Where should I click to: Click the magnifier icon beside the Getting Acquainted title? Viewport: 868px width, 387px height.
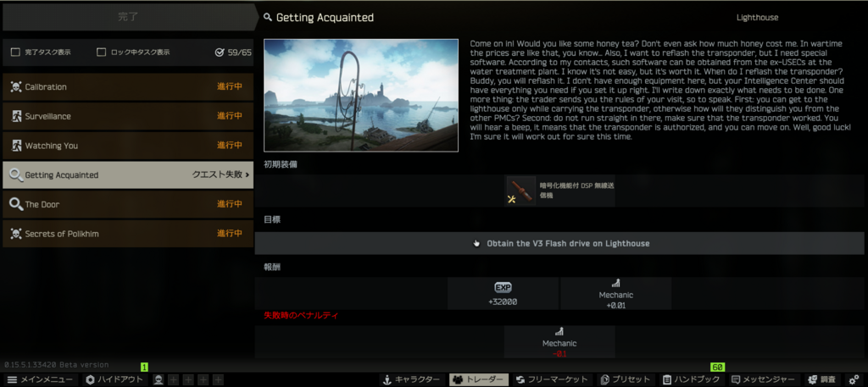pos(268,18)
